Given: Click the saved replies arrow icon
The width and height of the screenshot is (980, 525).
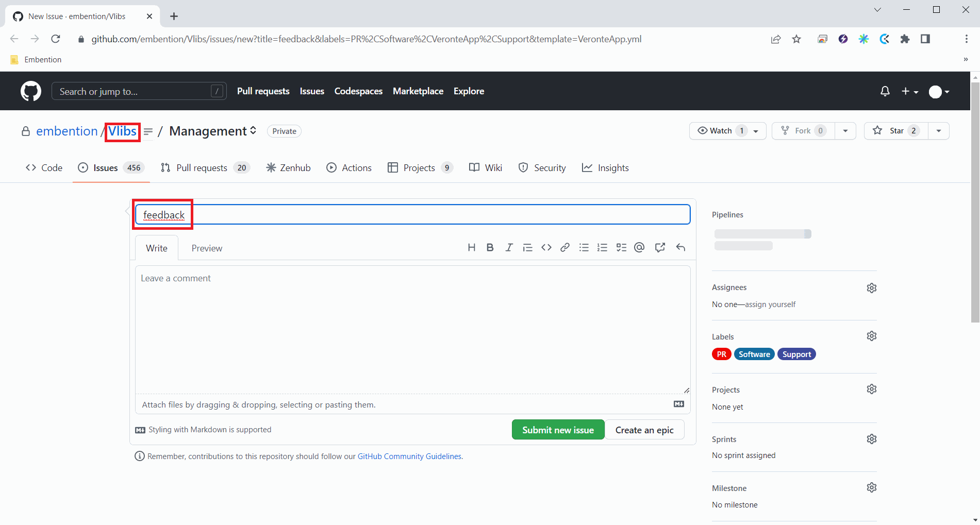Looking at the screenshot, I should pyautogui.click(x=680, y=248).
